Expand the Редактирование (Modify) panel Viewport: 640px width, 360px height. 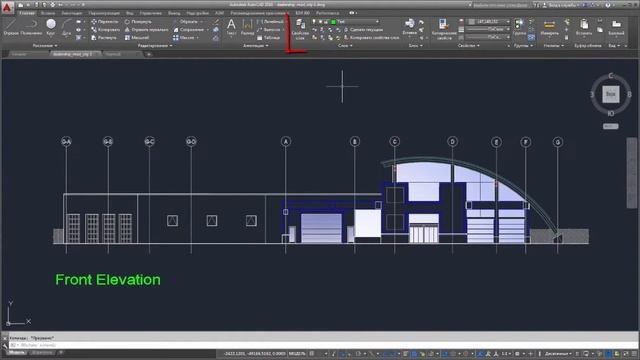coord(155,46)
